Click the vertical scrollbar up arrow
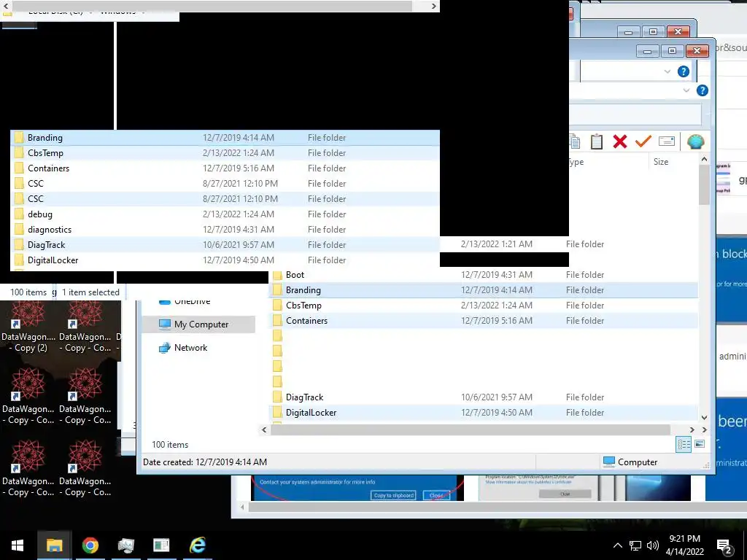 704,160
